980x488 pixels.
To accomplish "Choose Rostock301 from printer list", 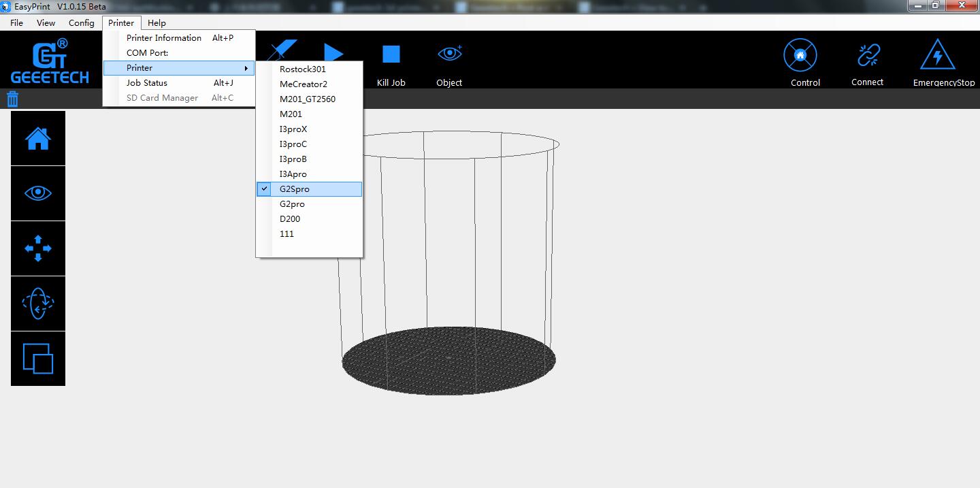I will tap(303, 69).
